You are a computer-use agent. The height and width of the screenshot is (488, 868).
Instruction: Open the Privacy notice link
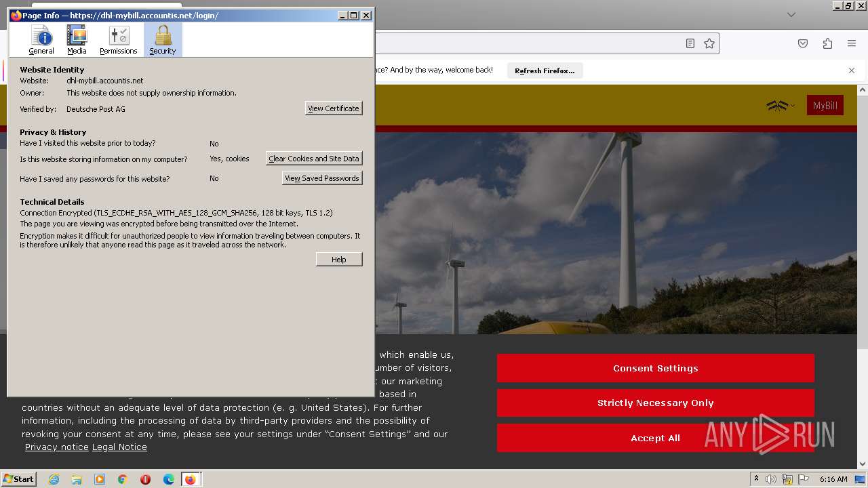coord(57,447)
